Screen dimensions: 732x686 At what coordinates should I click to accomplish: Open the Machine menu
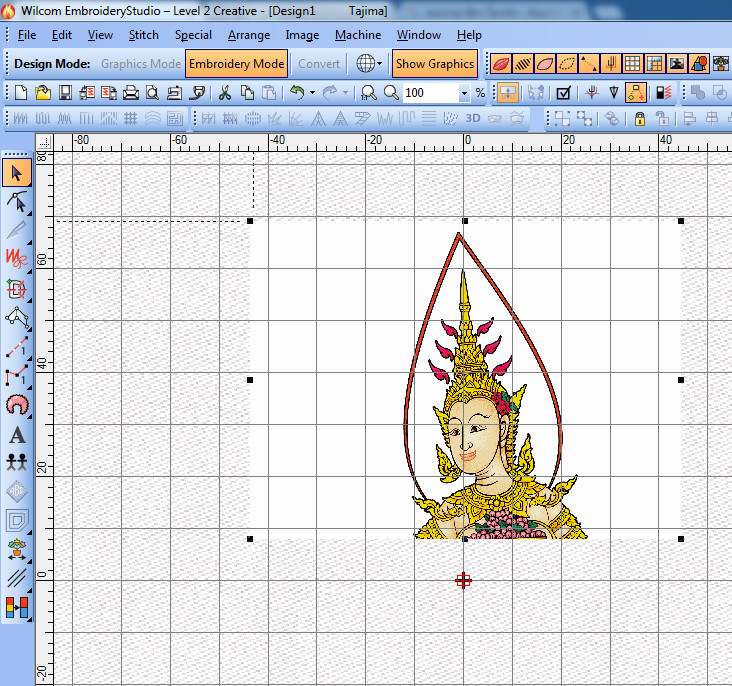(358, 35)
